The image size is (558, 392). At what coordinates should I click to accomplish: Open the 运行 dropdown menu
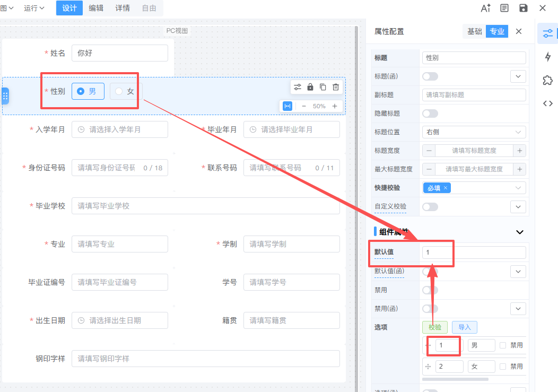(x=34, y=8)
